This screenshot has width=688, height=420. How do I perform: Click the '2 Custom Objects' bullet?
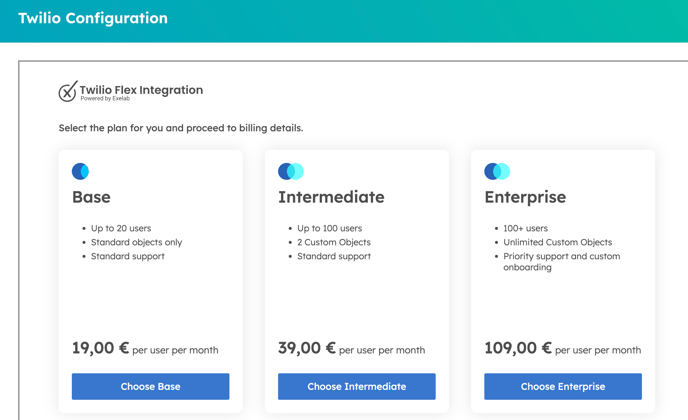pyautogui.click(x=334, y=242)
